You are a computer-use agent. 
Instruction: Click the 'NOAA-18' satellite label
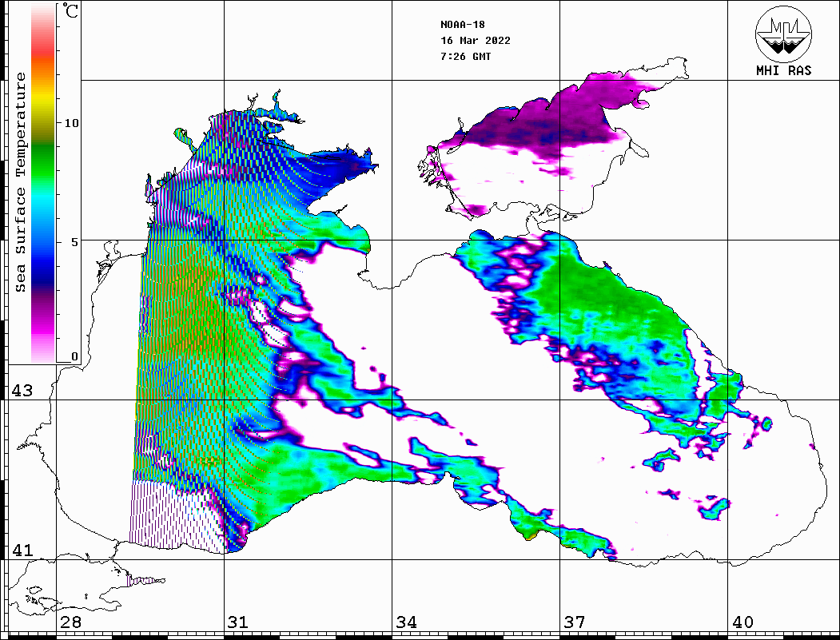pos(463,25)
